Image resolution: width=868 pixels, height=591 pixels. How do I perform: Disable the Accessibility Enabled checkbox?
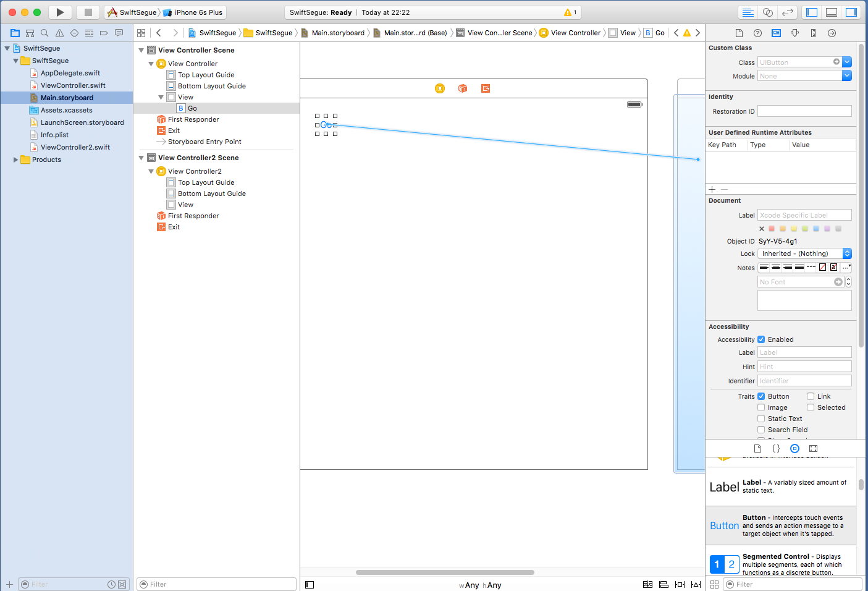click(761, 339)
